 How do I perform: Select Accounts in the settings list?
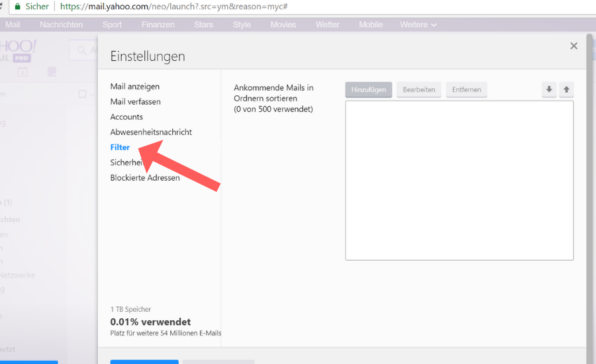point(126,117)
